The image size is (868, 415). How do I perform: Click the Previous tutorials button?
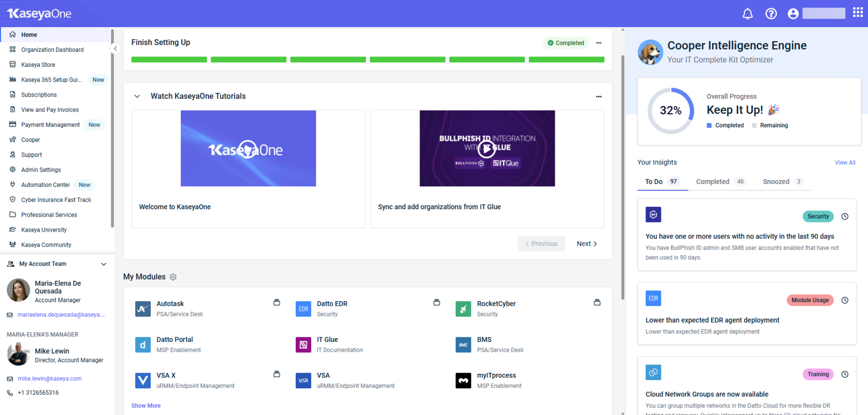coord(541,244)
